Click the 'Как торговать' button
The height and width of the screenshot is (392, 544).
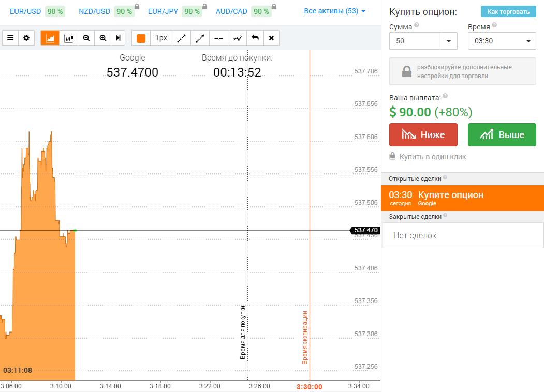(x=508, y=11)
